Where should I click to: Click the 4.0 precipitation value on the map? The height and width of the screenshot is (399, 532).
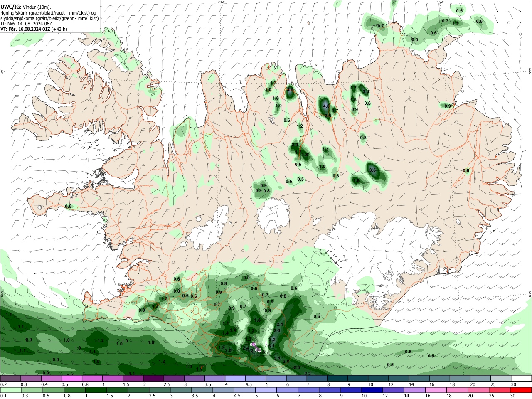[290, 90]
